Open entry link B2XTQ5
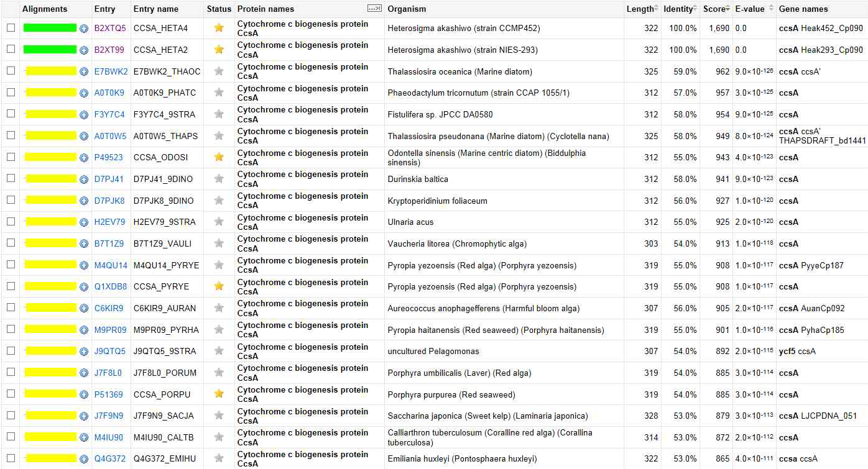 (x=110, y=28)
